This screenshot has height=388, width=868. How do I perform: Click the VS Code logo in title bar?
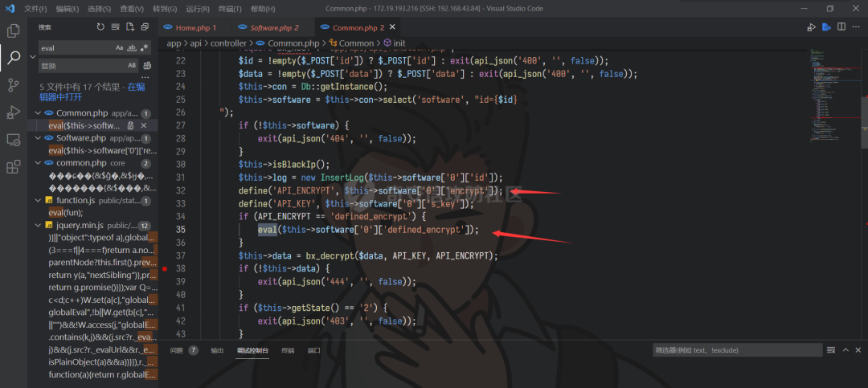click(10, 8)
